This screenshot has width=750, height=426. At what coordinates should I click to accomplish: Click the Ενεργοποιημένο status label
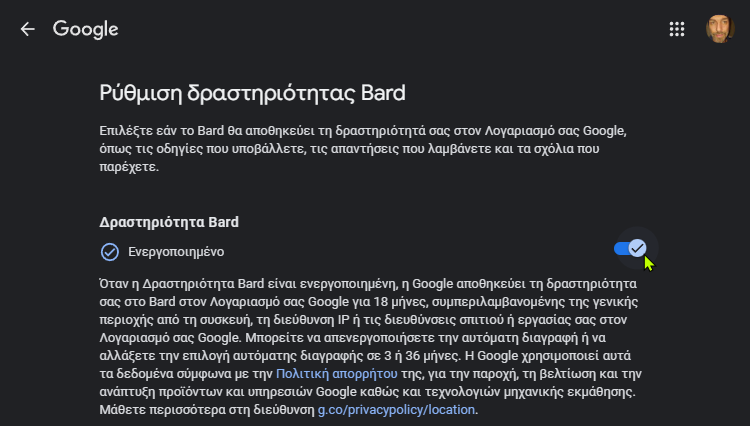coord(176,252)
